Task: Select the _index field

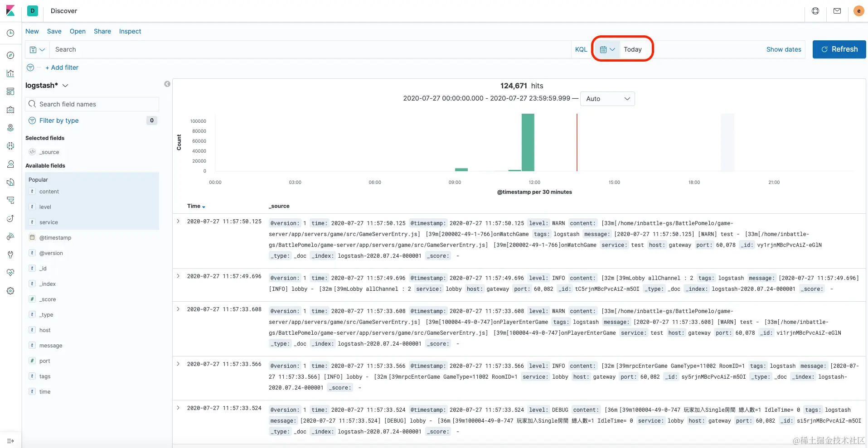Action: point(48,284)
